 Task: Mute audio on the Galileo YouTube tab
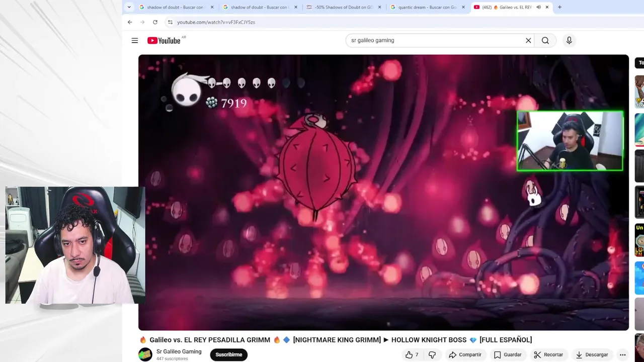click(539, 7)
